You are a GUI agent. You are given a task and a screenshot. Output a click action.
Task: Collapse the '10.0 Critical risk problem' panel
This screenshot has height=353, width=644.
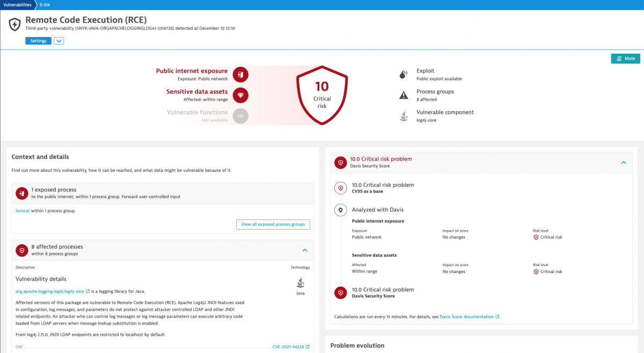(624, 161)
